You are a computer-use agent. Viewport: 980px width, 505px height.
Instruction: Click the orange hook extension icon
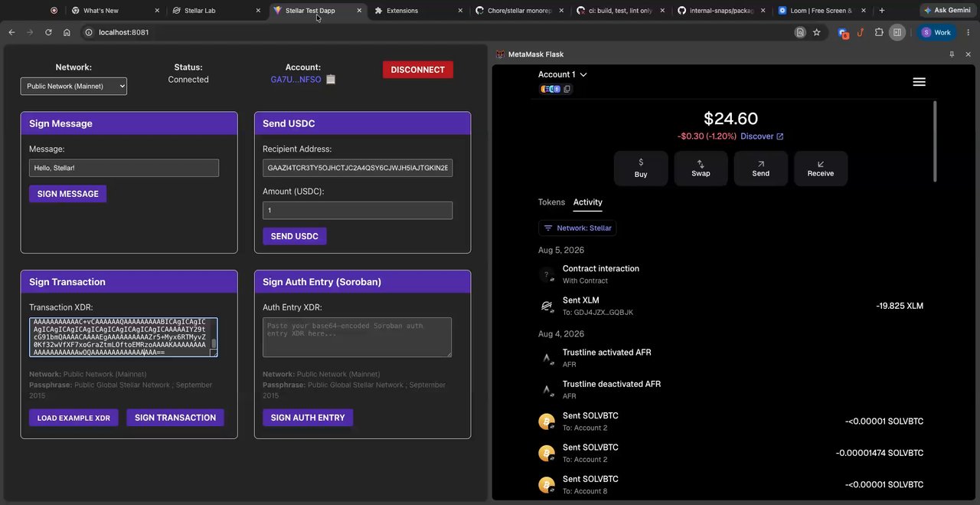coord(861,32)
